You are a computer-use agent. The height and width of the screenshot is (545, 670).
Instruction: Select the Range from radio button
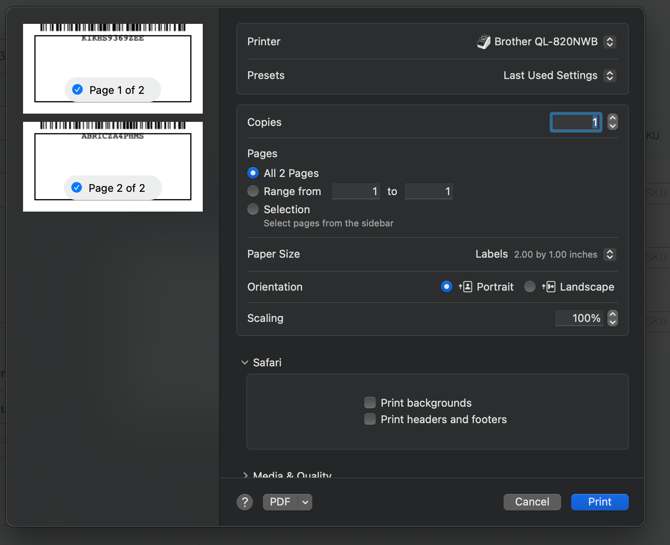click(253, 191)
